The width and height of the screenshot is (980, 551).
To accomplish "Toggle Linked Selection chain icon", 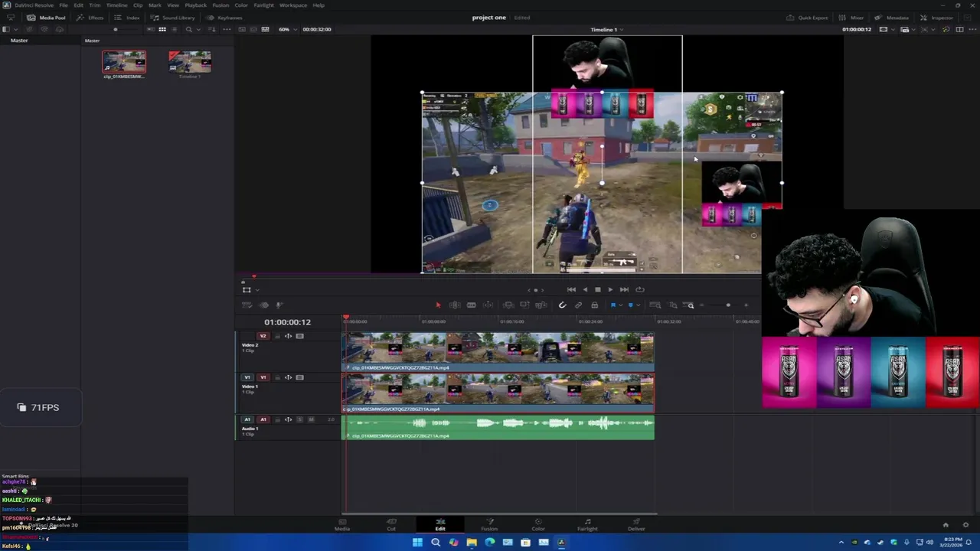I will 579,305.
